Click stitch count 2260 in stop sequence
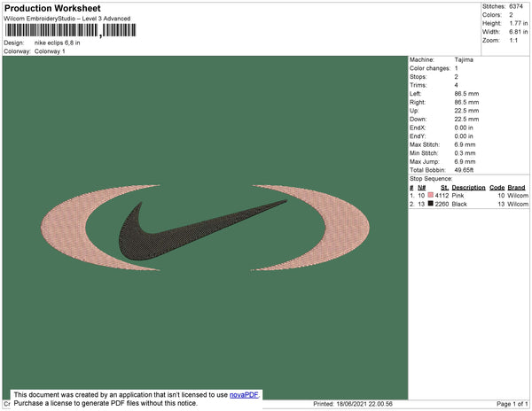Screen dimensions: 532x411 [x=442, y=204]
